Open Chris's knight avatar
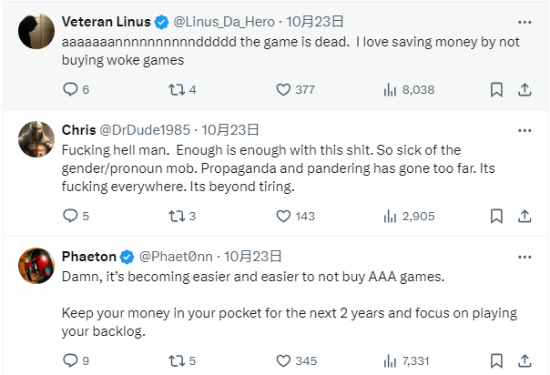 pyautogui.click(x=36, y=139)
